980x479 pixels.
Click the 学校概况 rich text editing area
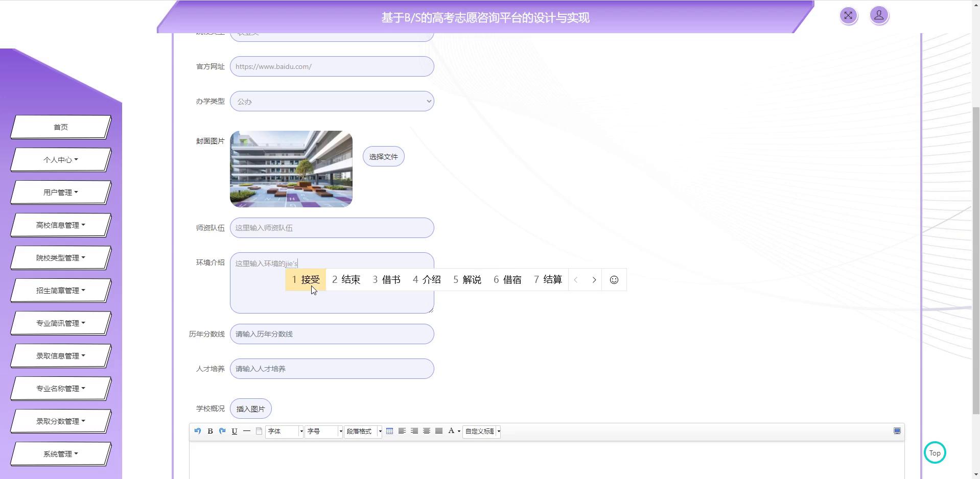547,461
